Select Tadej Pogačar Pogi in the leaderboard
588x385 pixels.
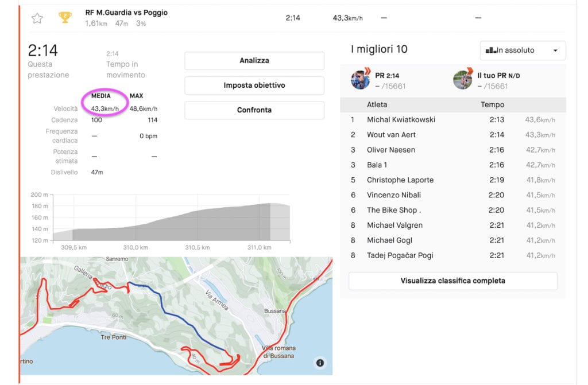click(400, 255)
